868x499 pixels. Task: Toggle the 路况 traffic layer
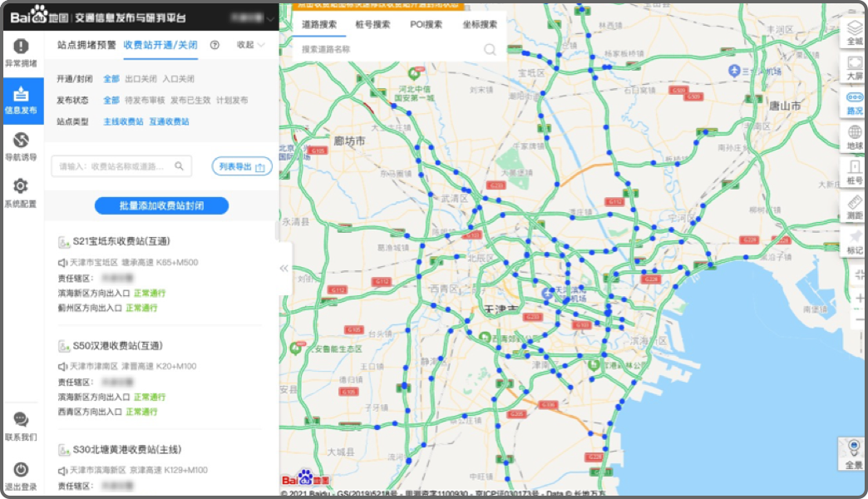tap(855, 102)
